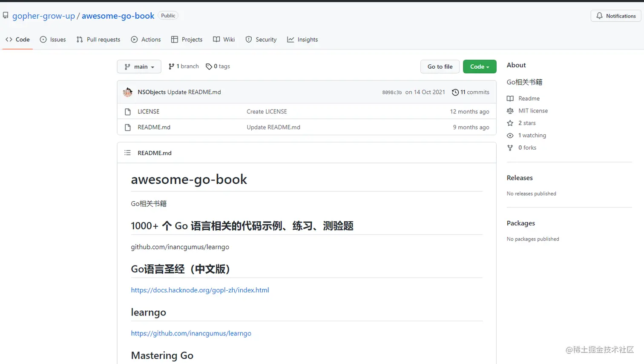Click the Pull requests icon
644x364 pixels.
coord(80,40)
